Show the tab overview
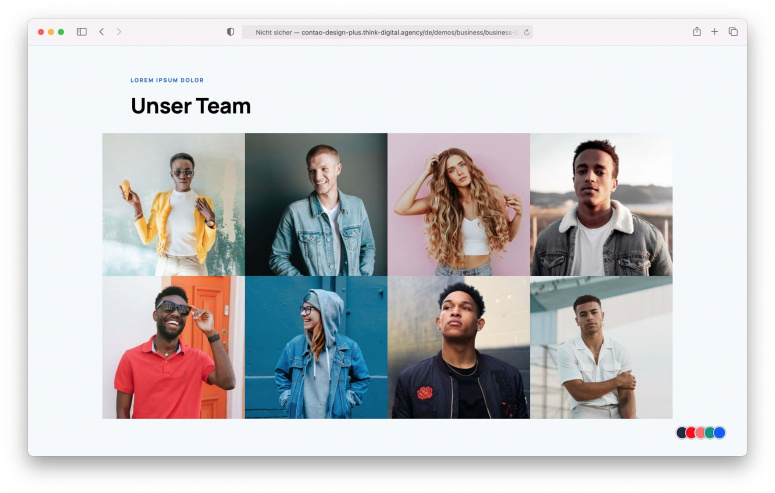This screenshot has height=493, width=775. tap(733, 32)
